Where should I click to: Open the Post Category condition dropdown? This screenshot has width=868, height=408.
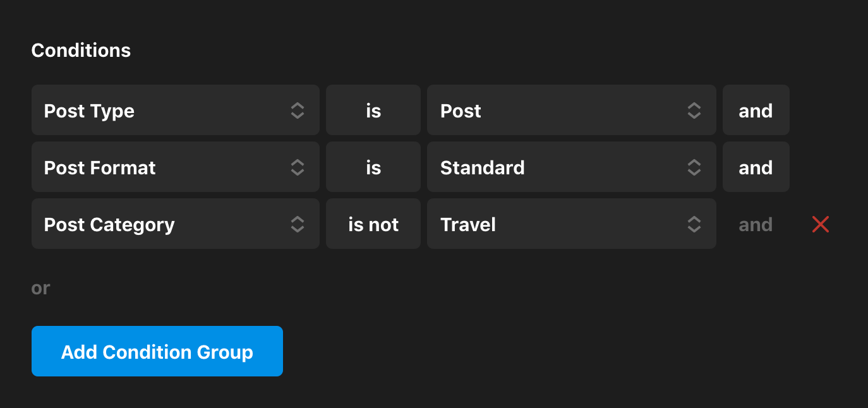164,224
